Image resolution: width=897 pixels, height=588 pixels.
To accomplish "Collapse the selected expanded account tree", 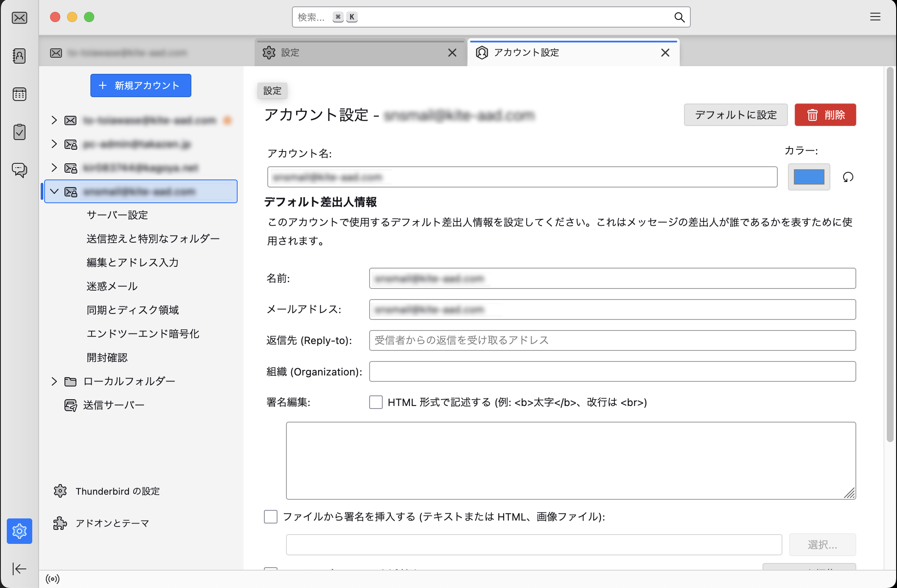I will coord(54,191).
